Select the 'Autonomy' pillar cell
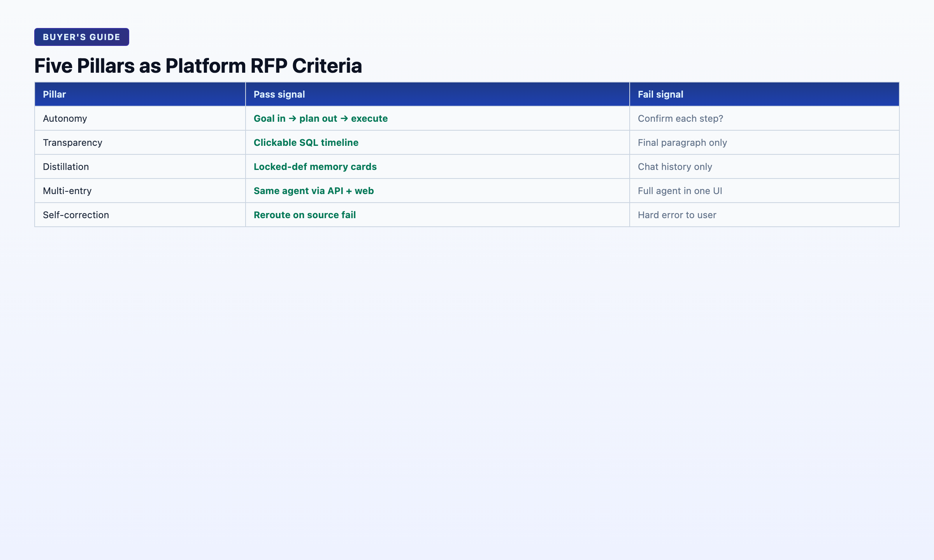 pos(140,118)
